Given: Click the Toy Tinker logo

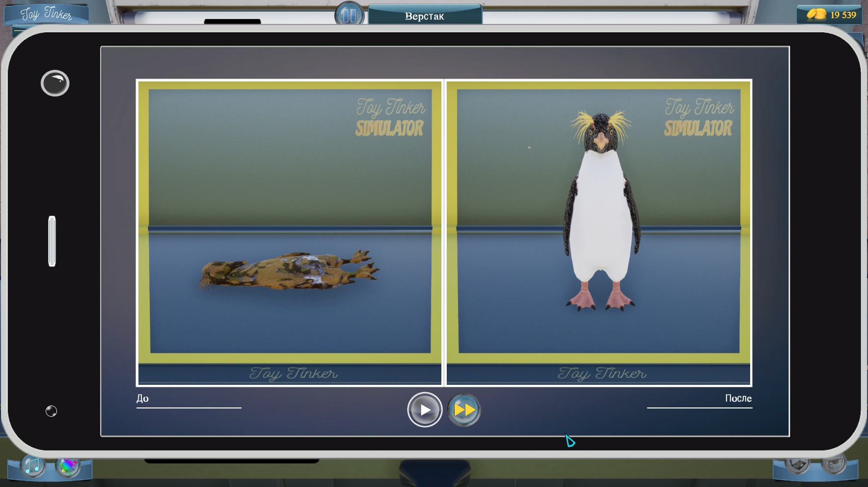Looking at the screenshot, I should point(46,14).
